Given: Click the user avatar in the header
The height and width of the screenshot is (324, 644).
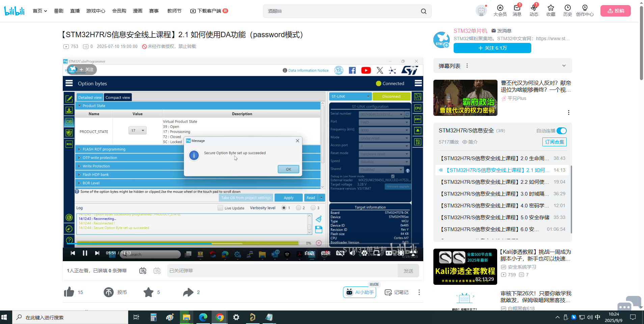Looking at the screenshot, I should click(x=481, y=11).
